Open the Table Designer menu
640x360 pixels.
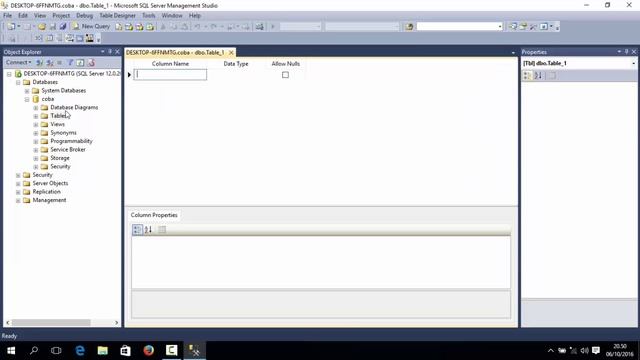coord(117,16)
